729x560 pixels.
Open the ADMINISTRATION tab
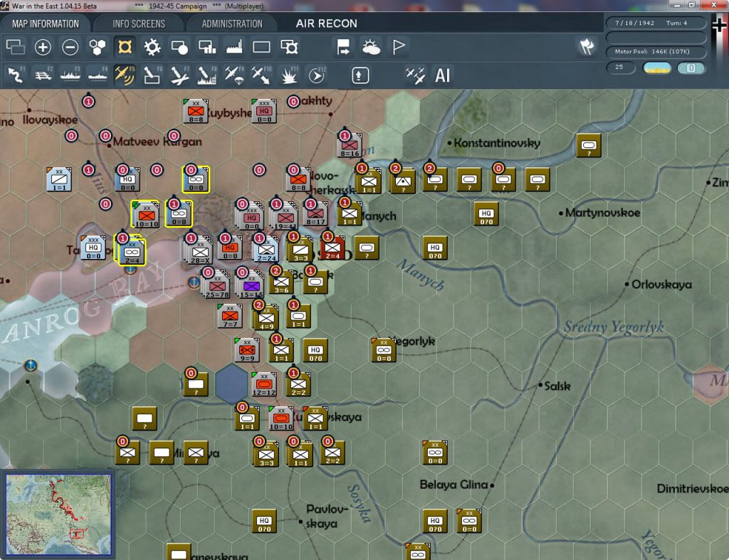click(232, 23)
